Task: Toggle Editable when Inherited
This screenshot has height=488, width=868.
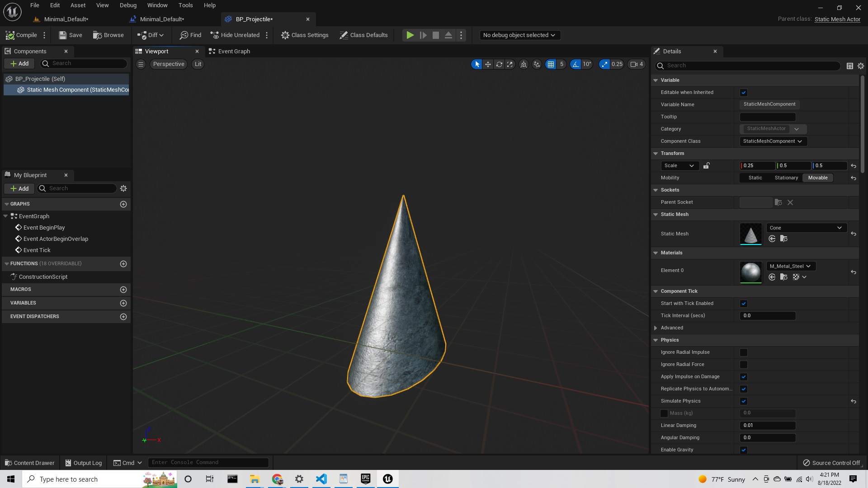Action: [x=744, y=92]
